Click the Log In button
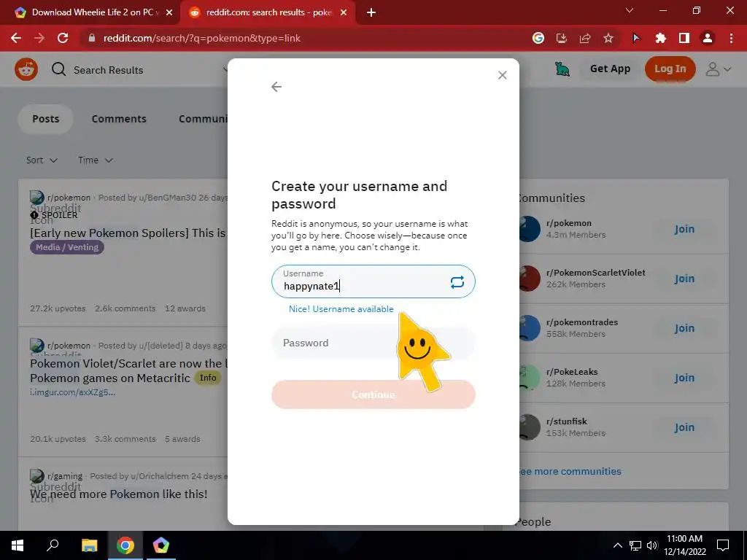The width and height of the screenshot is (747, 560). point(670,69)
